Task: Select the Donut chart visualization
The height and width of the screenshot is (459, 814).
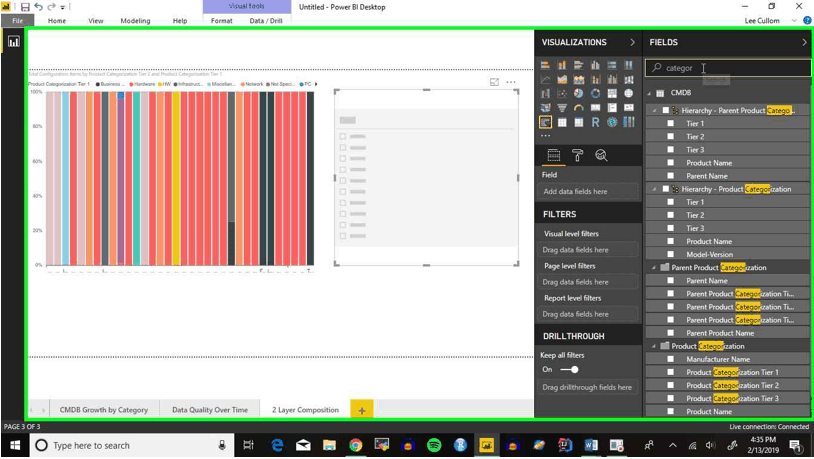Action: (x=595, y=93)
